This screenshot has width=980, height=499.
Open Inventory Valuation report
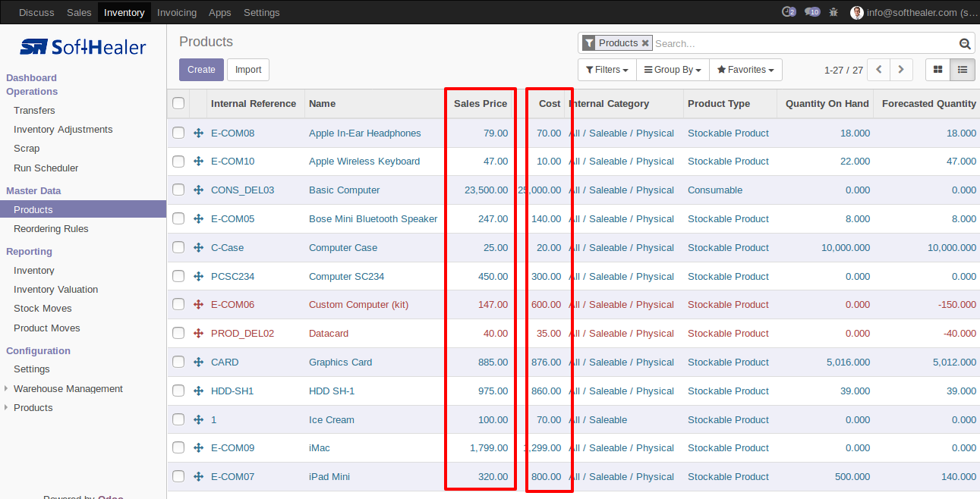[x=55, y=290]
